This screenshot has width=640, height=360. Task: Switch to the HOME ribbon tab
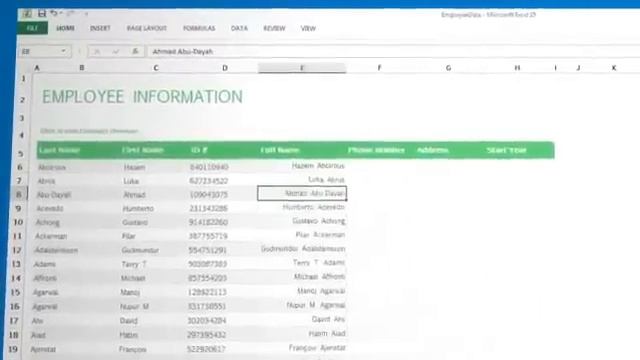tap(65, 28)
